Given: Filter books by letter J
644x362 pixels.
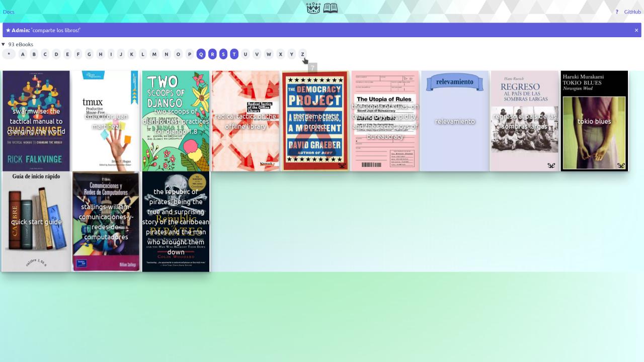Looking at the screenshot, I should (x=121, y=54).
